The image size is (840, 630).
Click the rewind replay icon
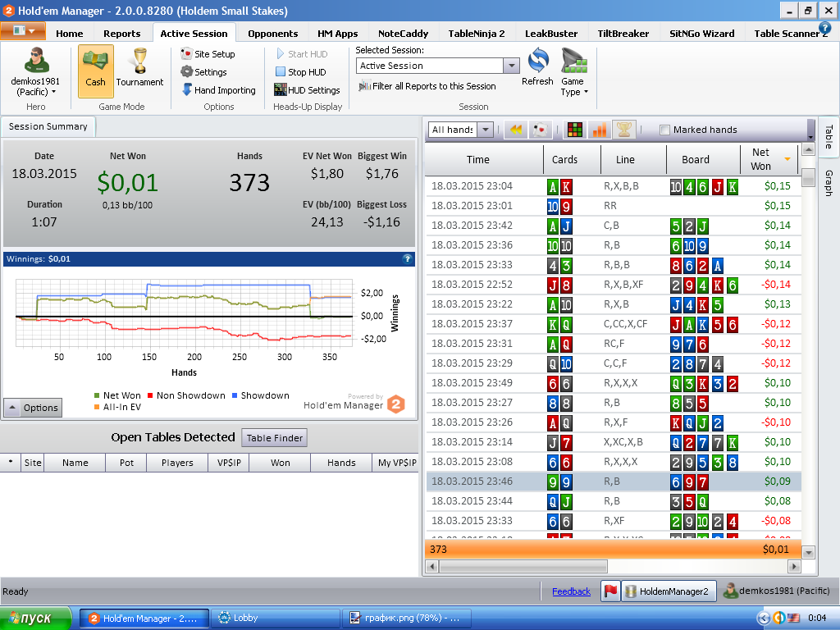(x=515, y=129)
